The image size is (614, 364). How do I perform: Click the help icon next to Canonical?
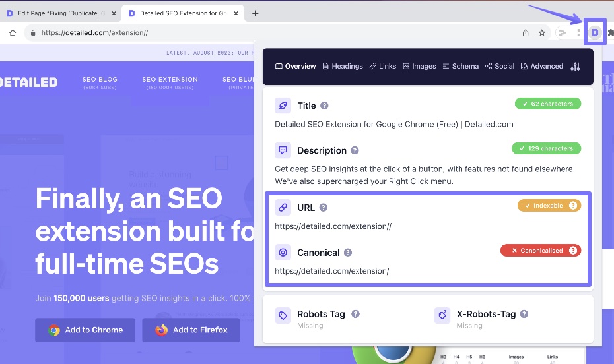[x=348, y=253]
